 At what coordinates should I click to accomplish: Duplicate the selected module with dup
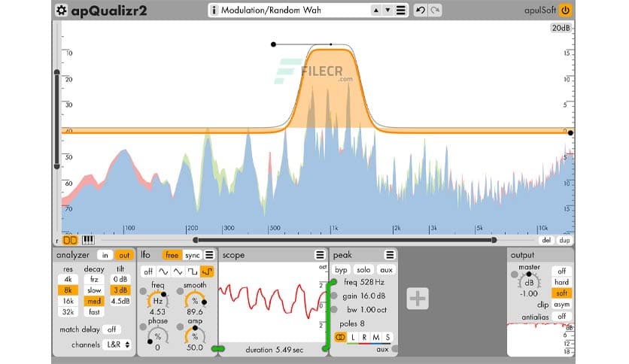coord(564,240)
